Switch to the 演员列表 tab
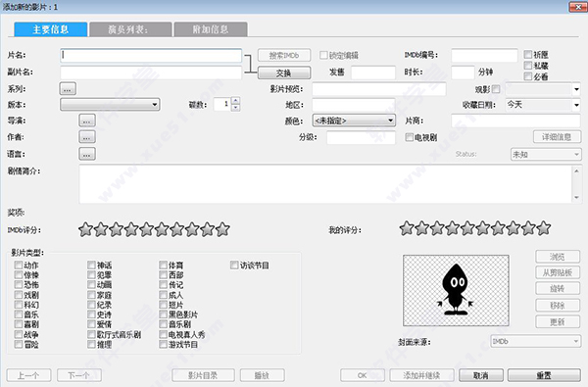 131,29
